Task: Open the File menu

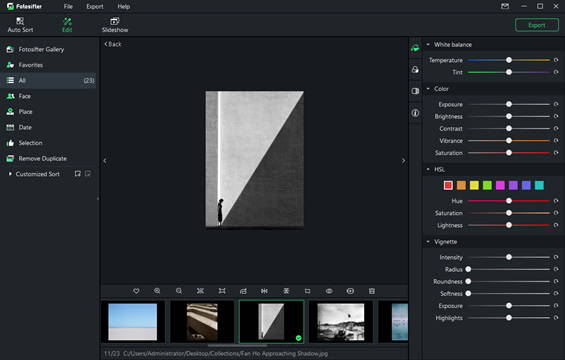Action: [68, 6]
